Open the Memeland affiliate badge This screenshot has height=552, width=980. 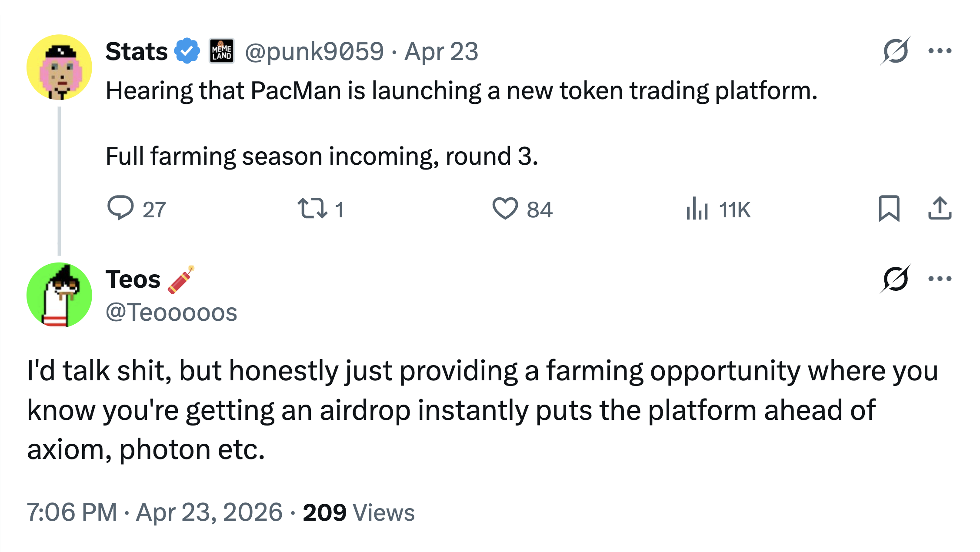(x=222, y=51)
